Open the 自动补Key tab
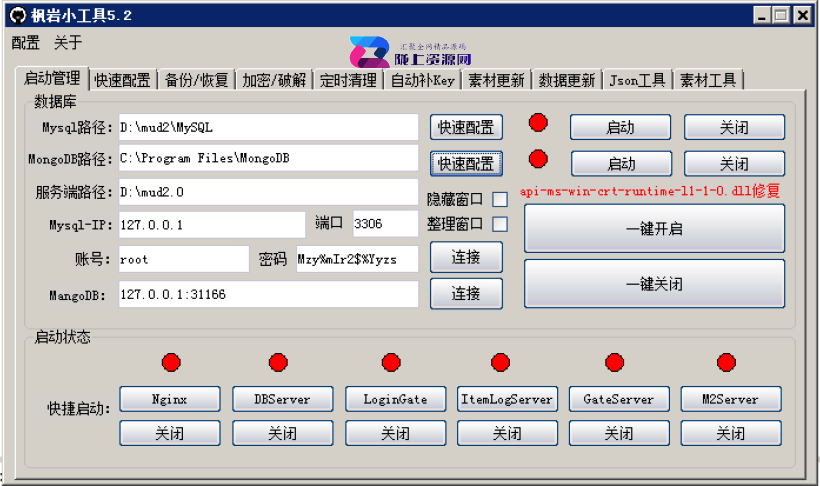Viewport: 820px width, 486px height. click(423, 80)
